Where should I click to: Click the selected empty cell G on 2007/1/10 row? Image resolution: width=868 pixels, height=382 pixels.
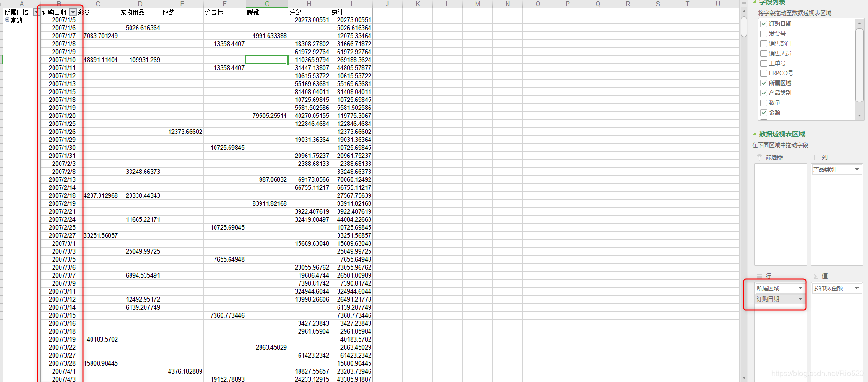267,60
